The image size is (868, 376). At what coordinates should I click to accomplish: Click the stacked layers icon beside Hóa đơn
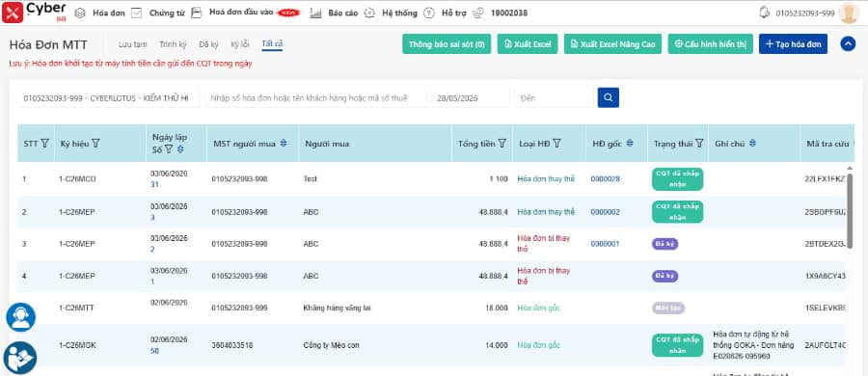point(80,13)
